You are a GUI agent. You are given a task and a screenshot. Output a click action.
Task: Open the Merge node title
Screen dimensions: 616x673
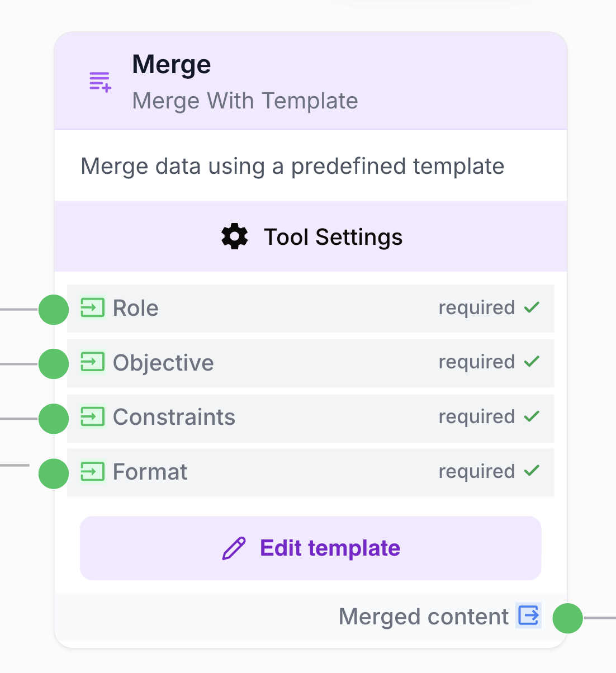171,64
